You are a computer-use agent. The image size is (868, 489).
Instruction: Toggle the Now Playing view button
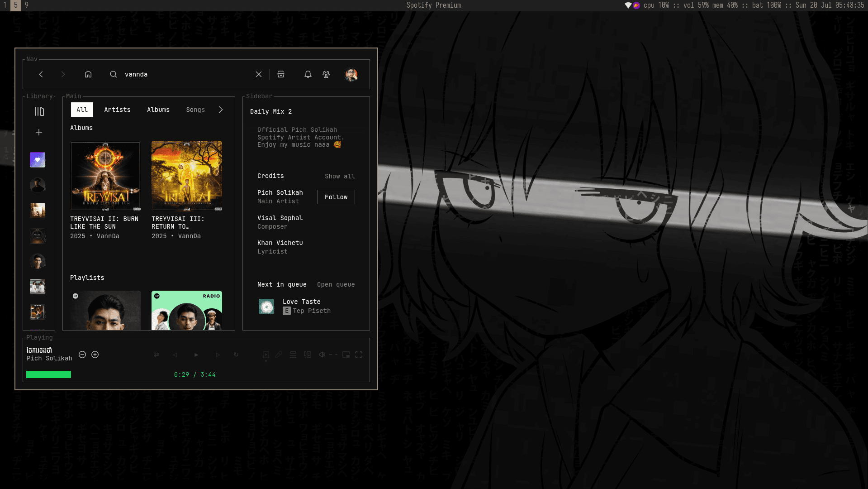266,355
